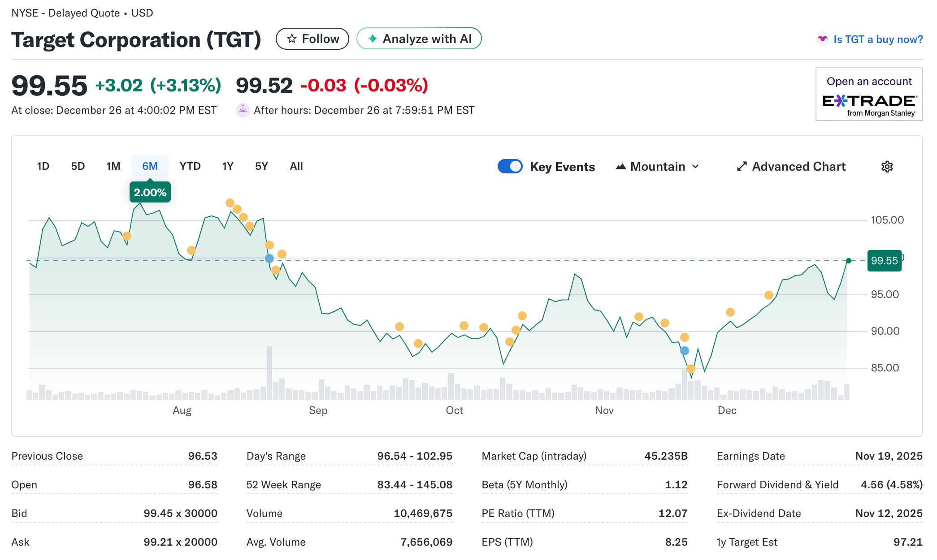Open the Is TGT a buy now link
The image size is (937, 560).
pos(878,39)
